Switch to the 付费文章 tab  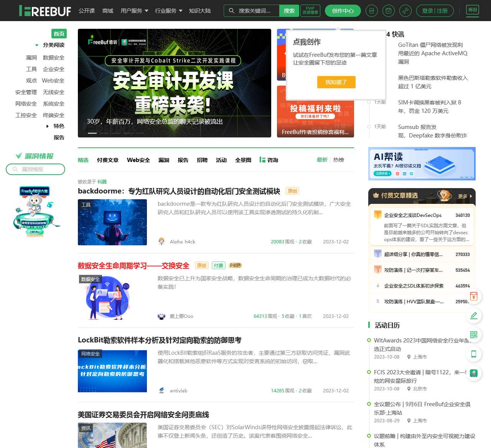click(108, 160)
